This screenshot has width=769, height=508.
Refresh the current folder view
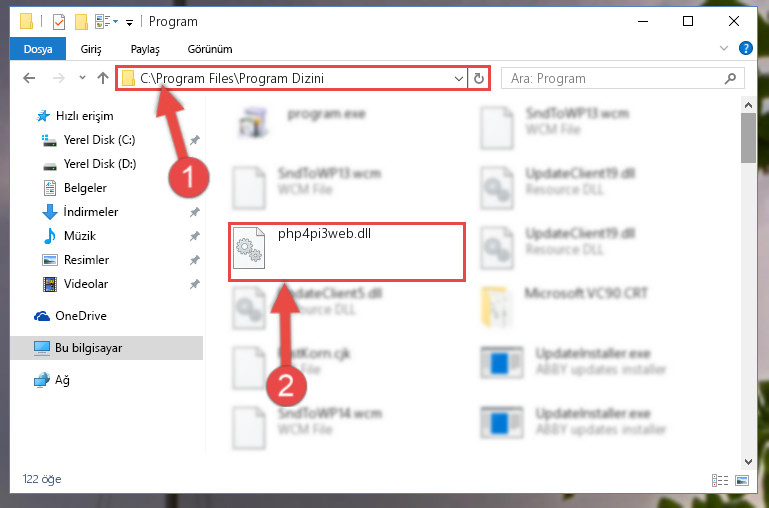pyautogui.click(x=479, y=78)
